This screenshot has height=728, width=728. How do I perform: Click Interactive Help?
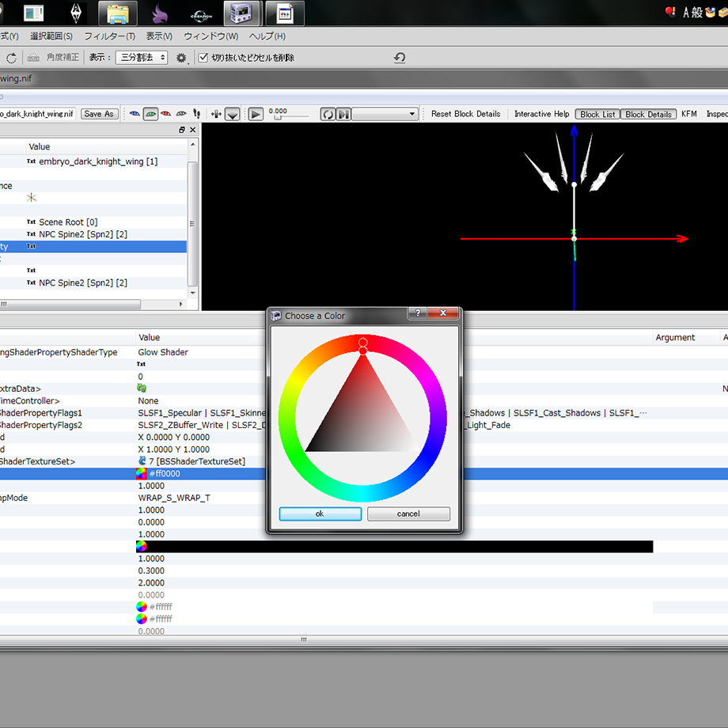(541, 114)
